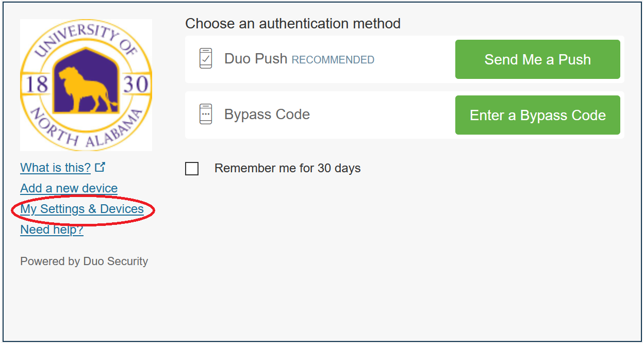
Task: Click the Need help? link
Action: (x=52, y=230)
